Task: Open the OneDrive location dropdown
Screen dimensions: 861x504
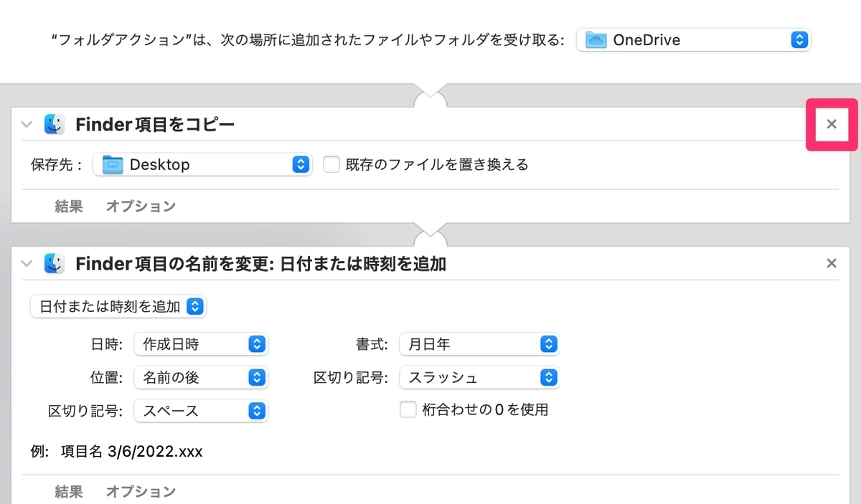Action: tap(799, 39)
